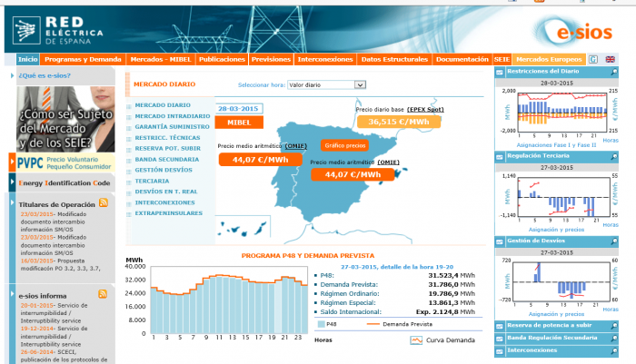Open the Documentación menu
This screenshot has width=636, height=364.
(x=462, y=59)
